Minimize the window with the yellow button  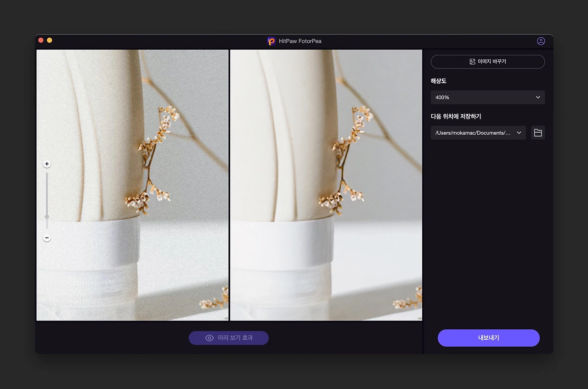point(50,40)
